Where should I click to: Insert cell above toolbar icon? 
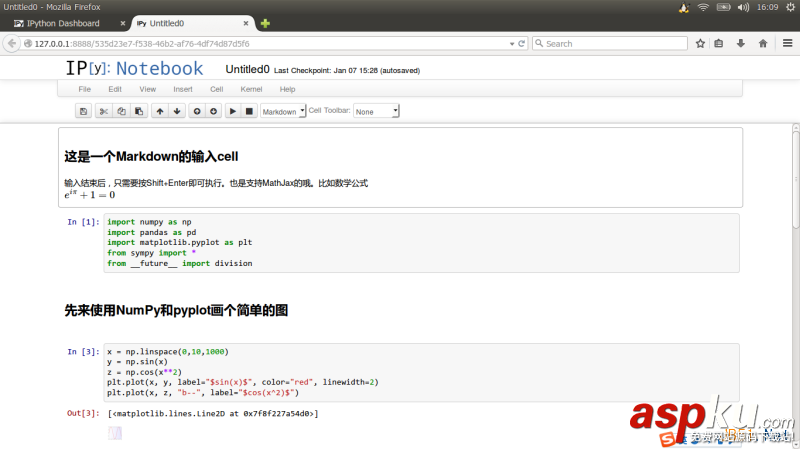(x=197, y=111)
